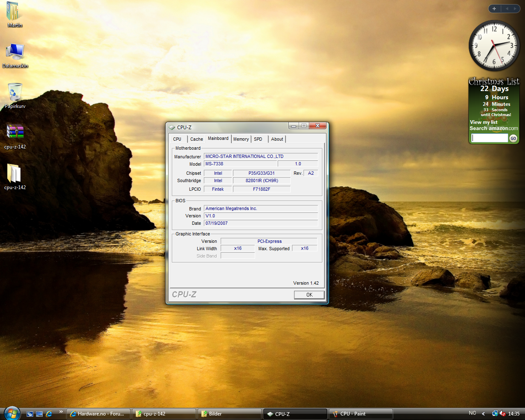Viewport: 525px width, 420px height.
Task: Click the network tray icon
Action: [x=495, y=413]
